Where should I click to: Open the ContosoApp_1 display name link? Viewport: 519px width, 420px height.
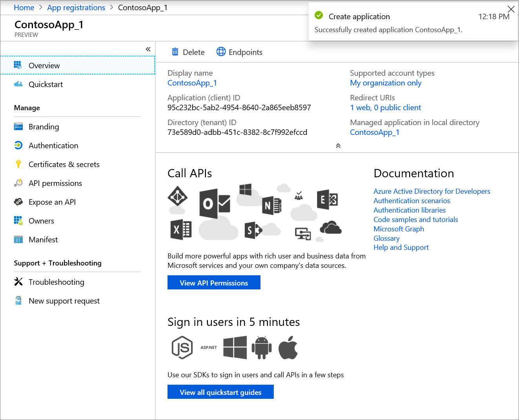[192, 83]
